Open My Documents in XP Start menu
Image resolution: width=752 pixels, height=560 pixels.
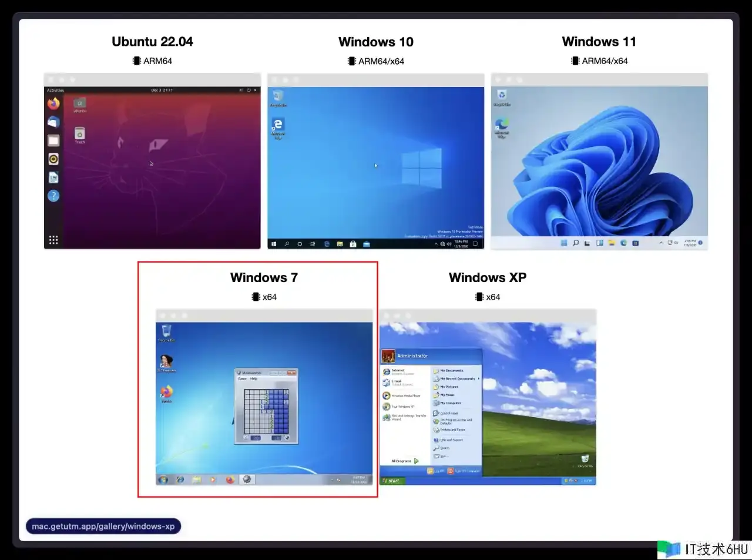tap(448, 371)
